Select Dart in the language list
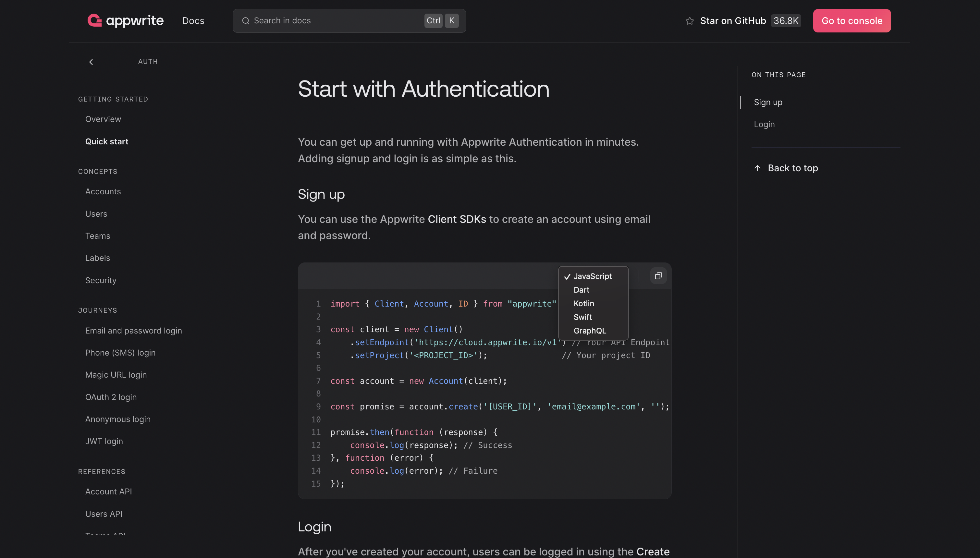 click(x=581, y=290)
